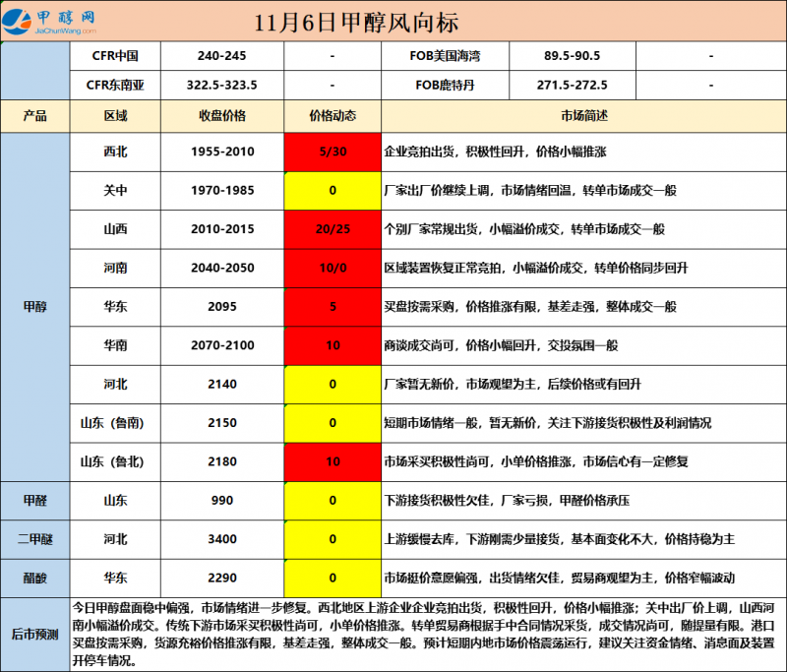Select the 山东（鲁北）region cell
This screenshot has width=787, height=672.
click(115, 460)
